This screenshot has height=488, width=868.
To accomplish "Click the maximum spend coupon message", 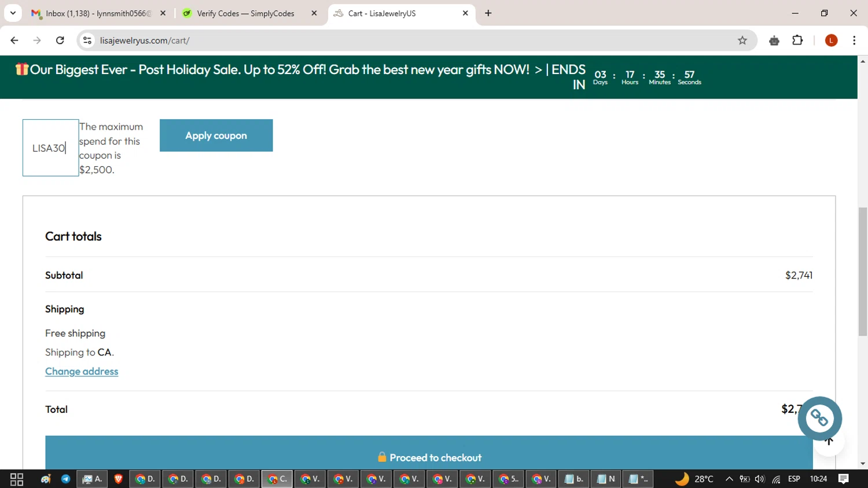I will click(x=111, y=148).
